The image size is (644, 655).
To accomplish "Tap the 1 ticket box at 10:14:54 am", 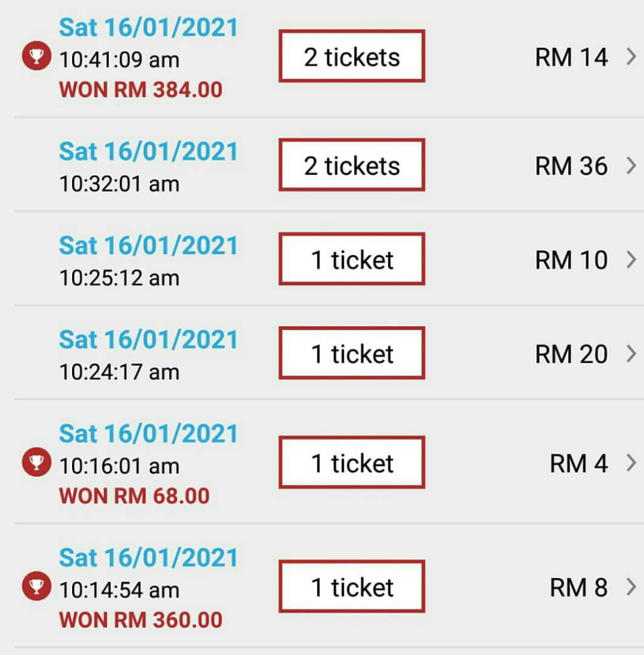I will tap(352, 586).
